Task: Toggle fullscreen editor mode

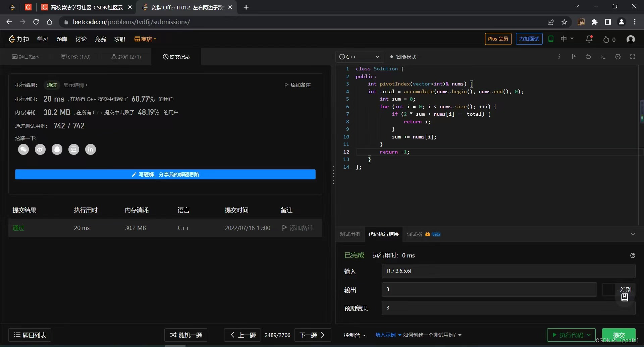Action: click(x=633, y=57)
